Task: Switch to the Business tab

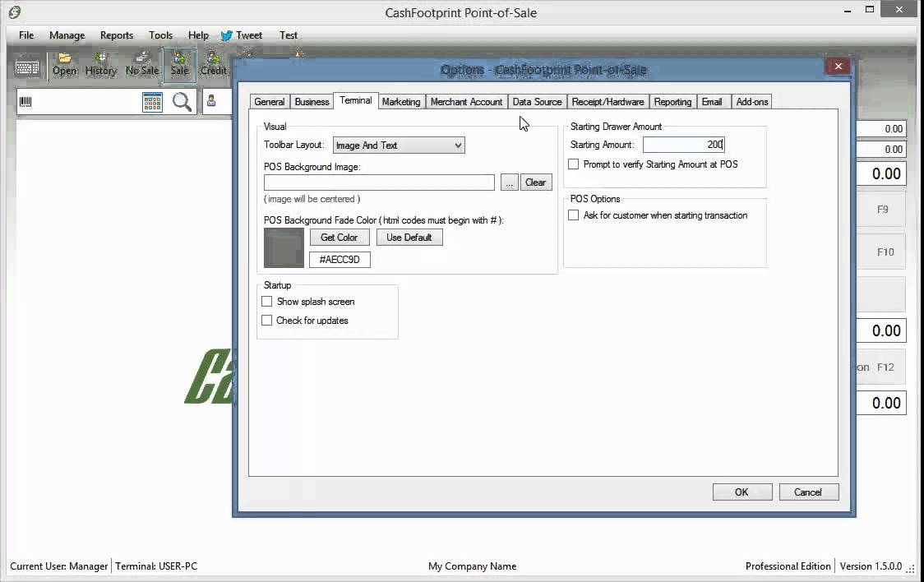Action: pyautogui.click(x=312, y=102)
